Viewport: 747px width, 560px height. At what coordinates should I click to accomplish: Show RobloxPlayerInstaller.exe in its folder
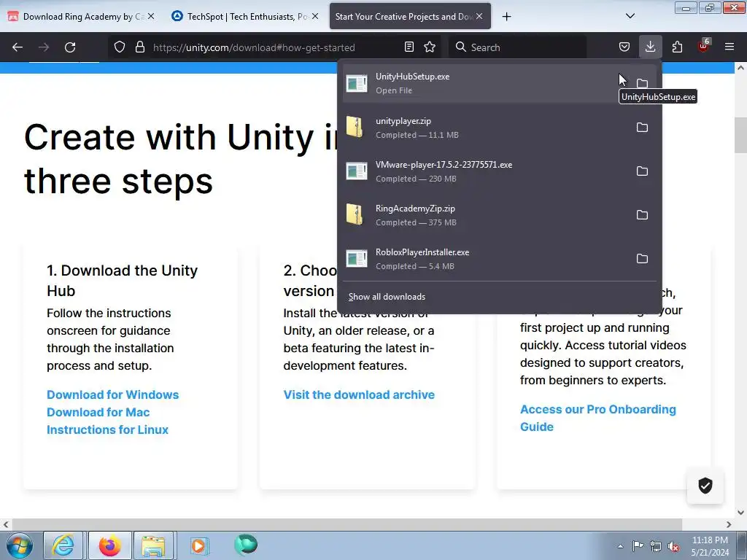(642, 259)
